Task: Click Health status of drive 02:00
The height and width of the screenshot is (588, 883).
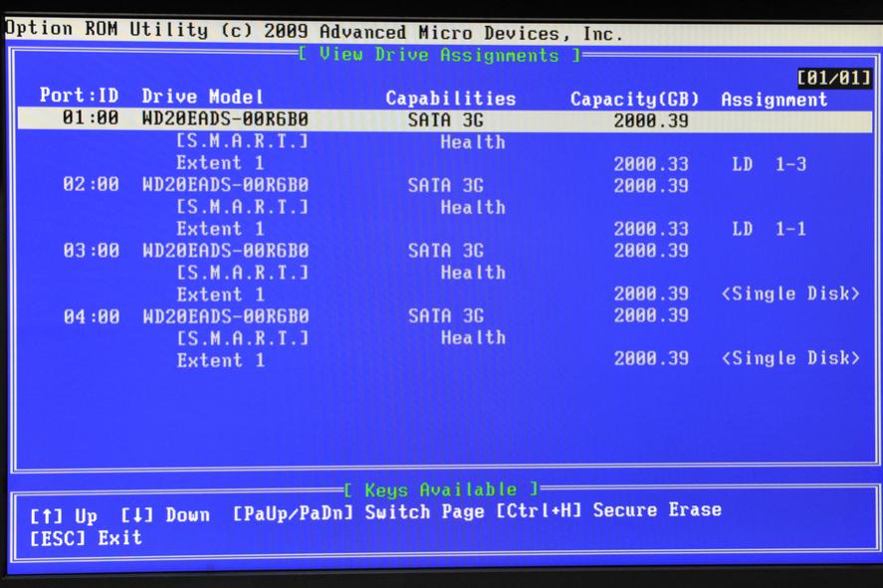Action: (473, 207)
